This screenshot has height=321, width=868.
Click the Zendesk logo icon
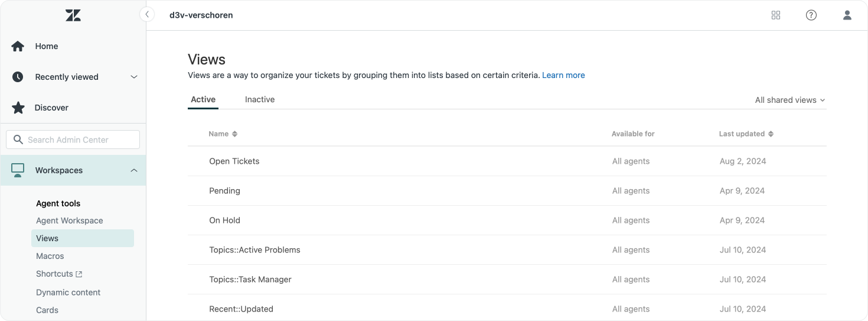(73, 15)
